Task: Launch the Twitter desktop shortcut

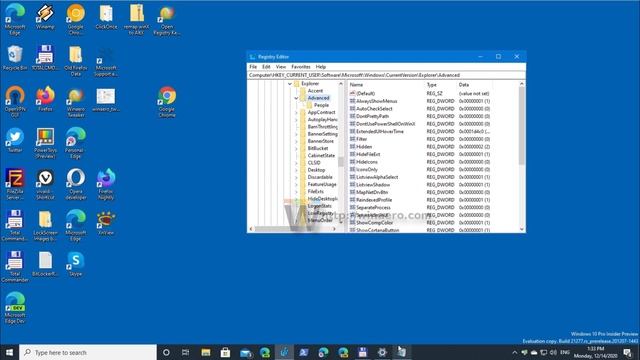Action: click(15, 140)
